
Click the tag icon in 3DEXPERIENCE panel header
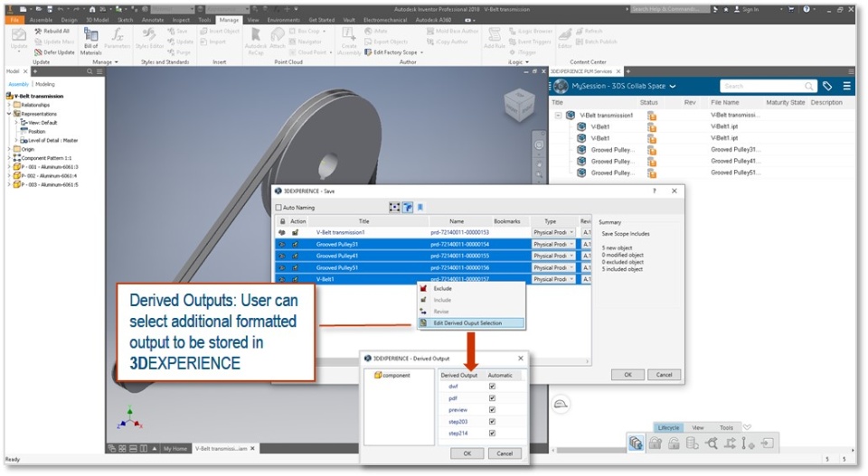tap(827, 86)
